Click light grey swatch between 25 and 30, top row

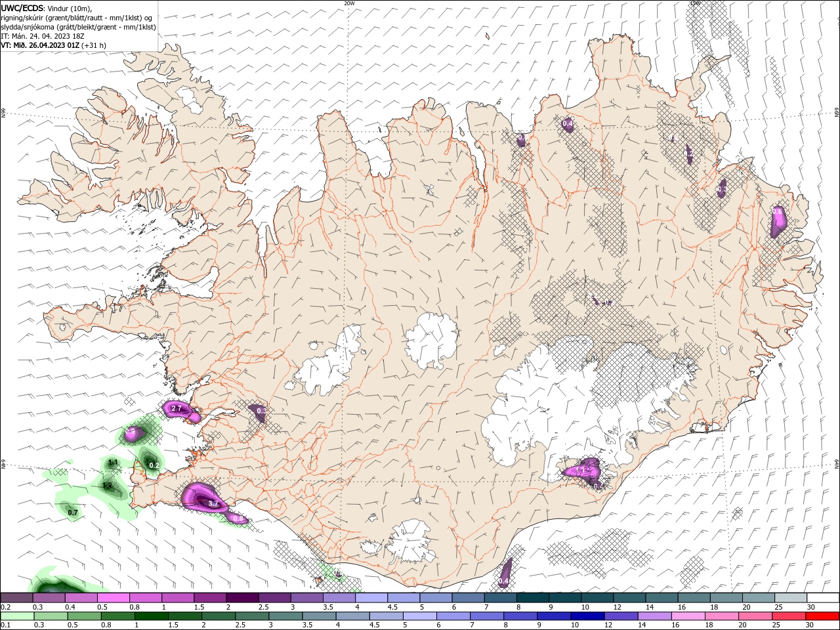pos(791,598)
